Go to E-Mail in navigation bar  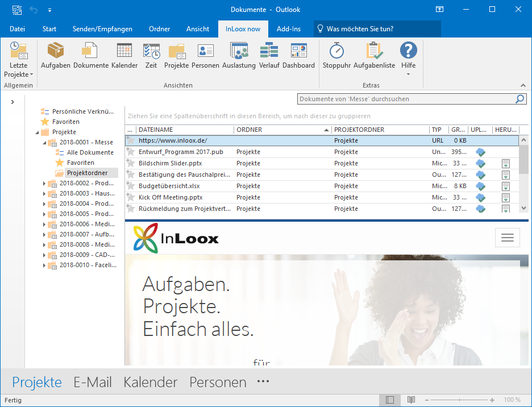click(x=93, y=382)
